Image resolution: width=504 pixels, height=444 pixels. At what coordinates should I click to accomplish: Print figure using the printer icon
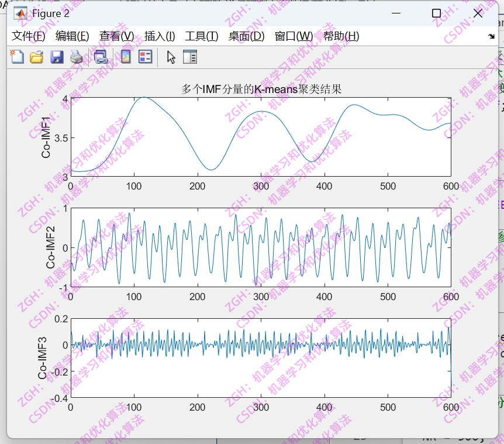point(77,57)
